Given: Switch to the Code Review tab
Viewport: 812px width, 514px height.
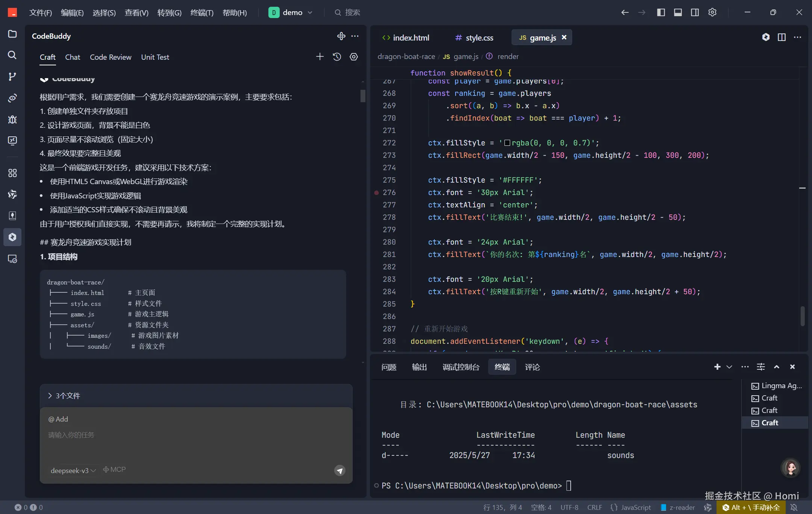Looking at the screenshot, I should (111, 57).
